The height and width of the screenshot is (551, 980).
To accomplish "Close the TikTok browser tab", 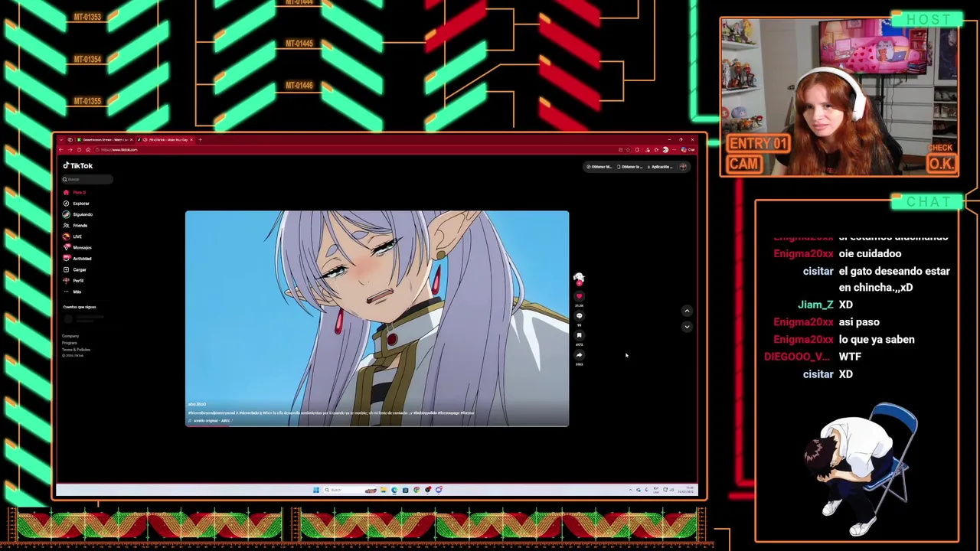I will pyautogui.click(x=191, y=139).
